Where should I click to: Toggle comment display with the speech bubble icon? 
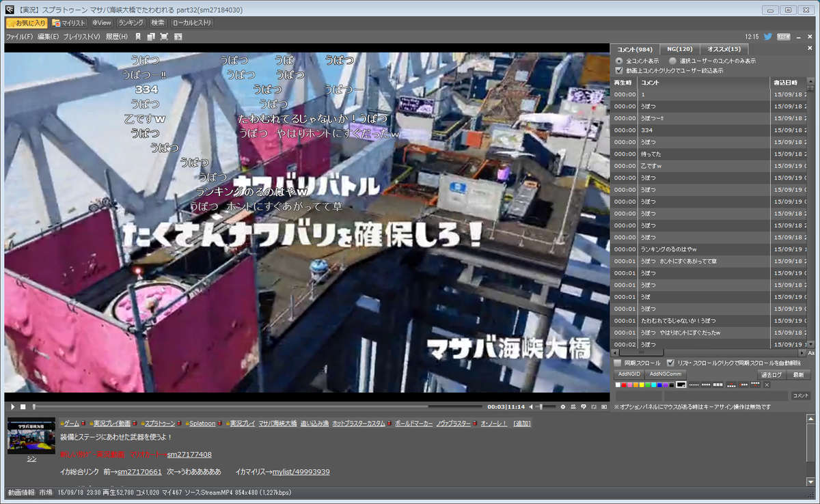pos(584,407)
